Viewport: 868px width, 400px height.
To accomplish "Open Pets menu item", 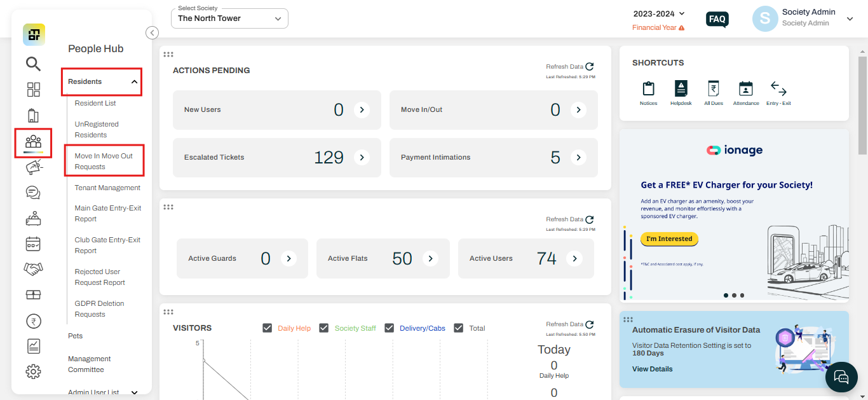I will point(76,336).
